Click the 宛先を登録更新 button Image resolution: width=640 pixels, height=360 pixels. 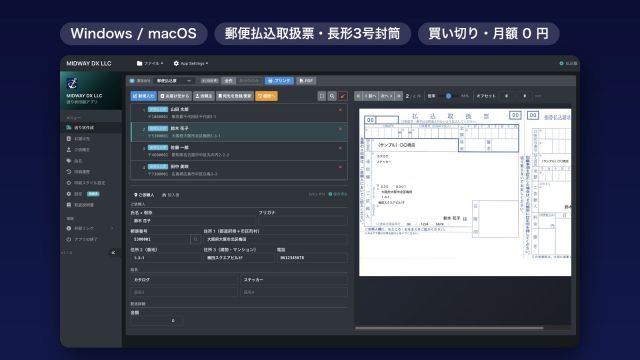[235, 96]
